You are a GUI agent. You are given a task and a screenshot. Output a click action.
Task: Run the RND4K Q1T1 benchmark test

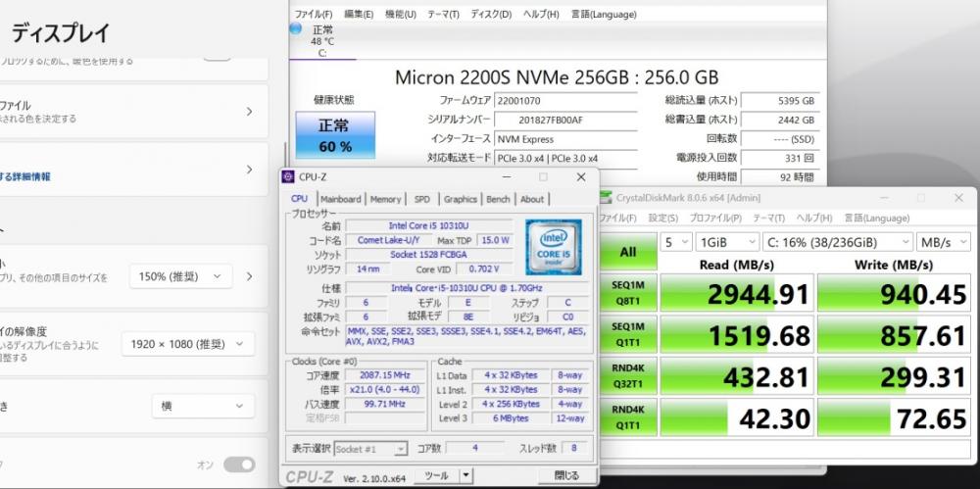click(628, 417)
